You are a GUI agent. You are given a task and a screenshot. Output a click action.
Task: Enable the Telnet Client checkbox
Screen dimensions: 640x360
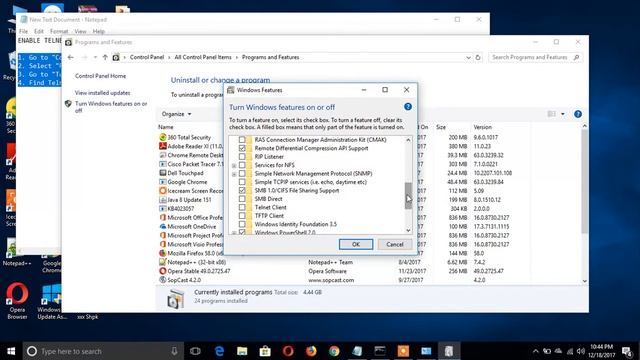[242, 207]
